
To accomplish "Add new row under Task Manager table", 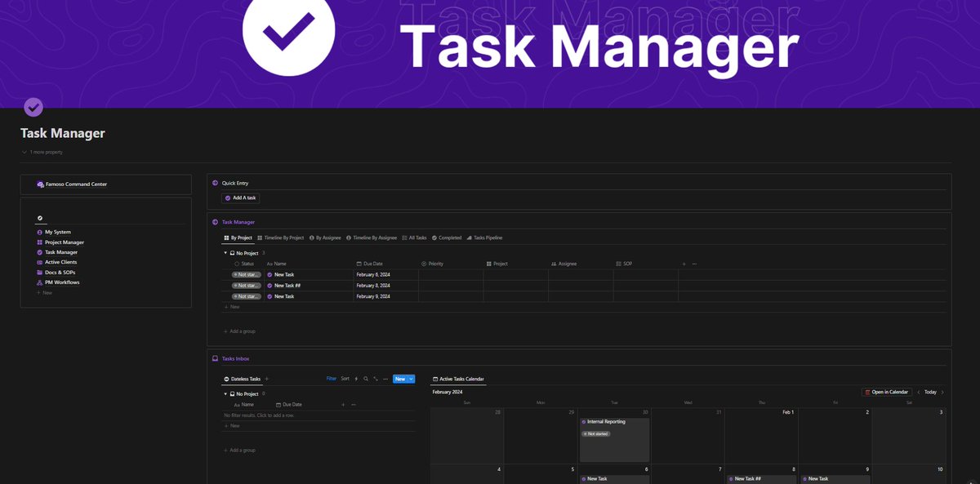I will click(x=232, y=307).
